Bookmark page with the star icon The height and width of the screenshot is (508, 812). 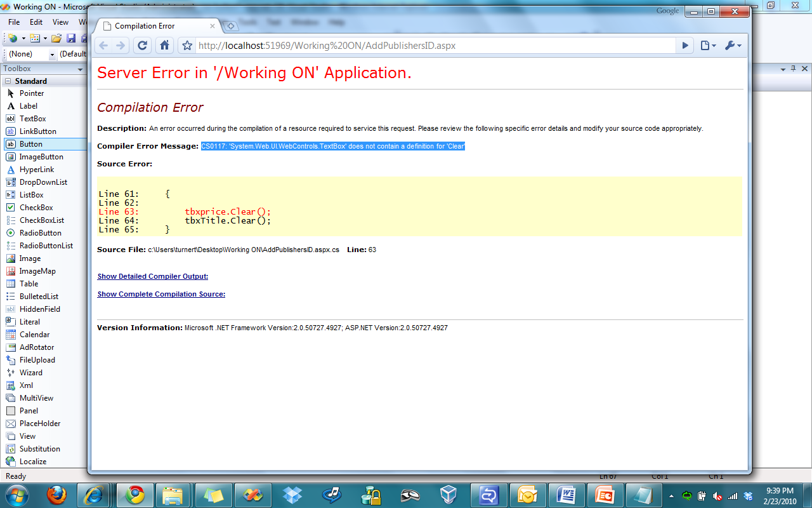[187, 46]
